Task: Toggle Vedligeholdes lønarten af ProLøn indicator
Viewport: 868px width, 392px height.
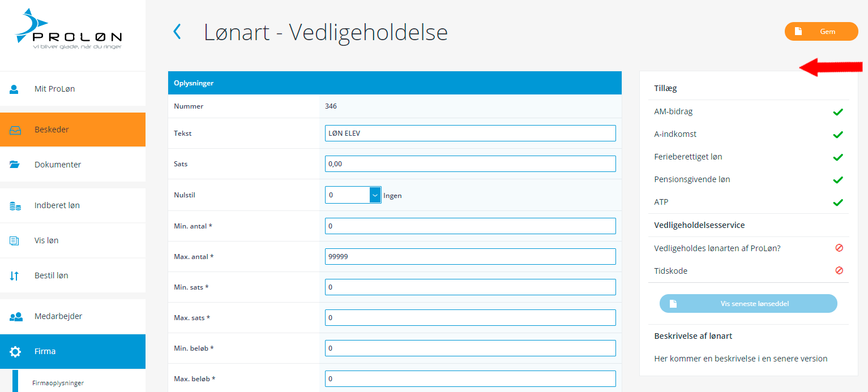Action: (x=839, y=248)
